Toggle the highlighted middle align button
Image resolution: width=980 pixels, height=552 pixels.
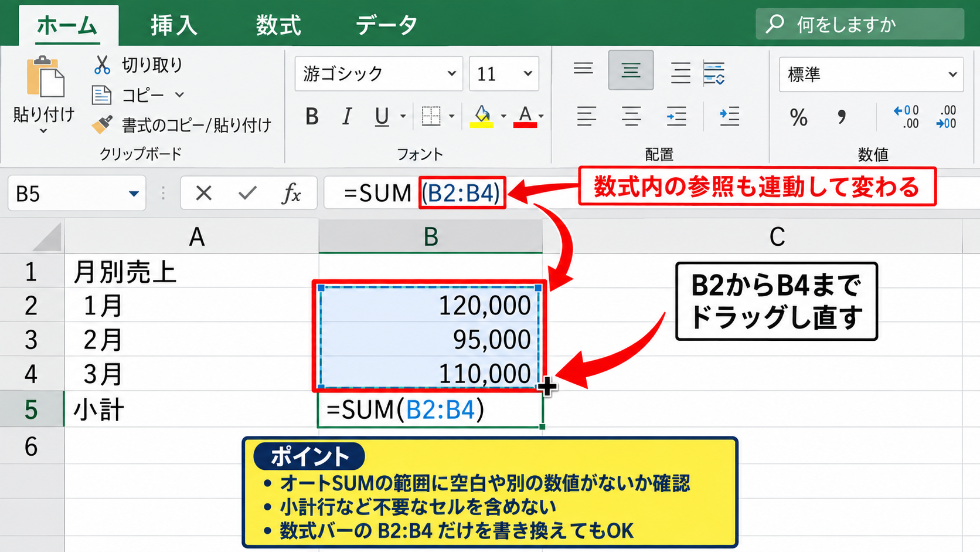coord(631,70)
